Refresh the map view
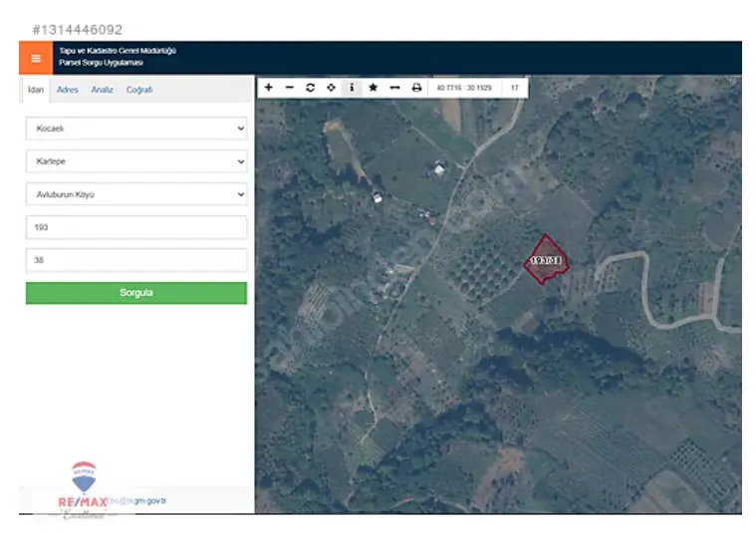Image resolution: width=756 pixels, height=537 pixels. point(310,88)
